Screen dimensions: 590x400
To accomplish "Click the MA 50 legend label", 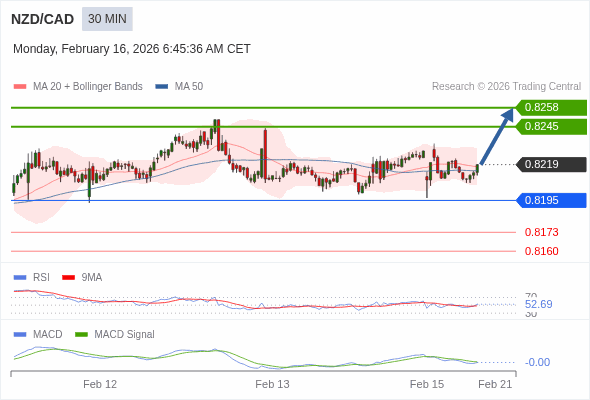I will pos(189,87).
